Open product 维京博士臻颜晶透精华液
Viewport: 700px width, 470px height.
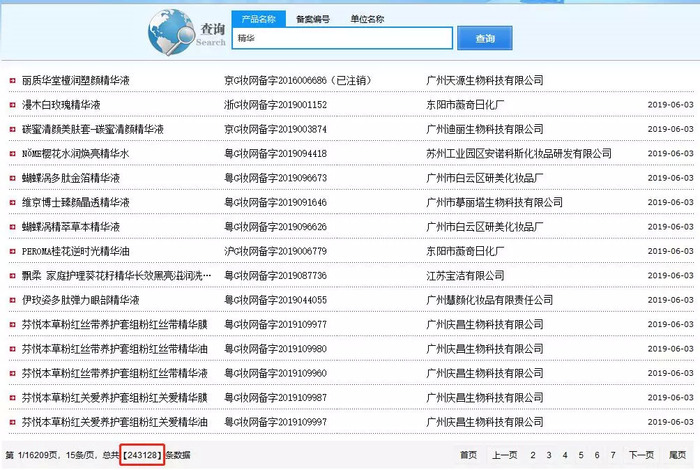click(x=75, y=203)
